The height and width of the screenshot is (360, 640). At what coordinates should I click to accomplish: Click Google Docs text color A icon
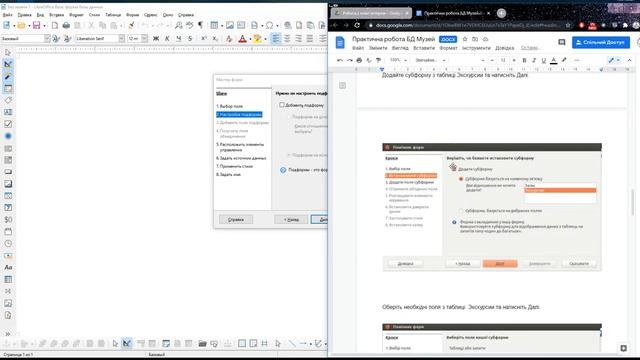[553, 60]
